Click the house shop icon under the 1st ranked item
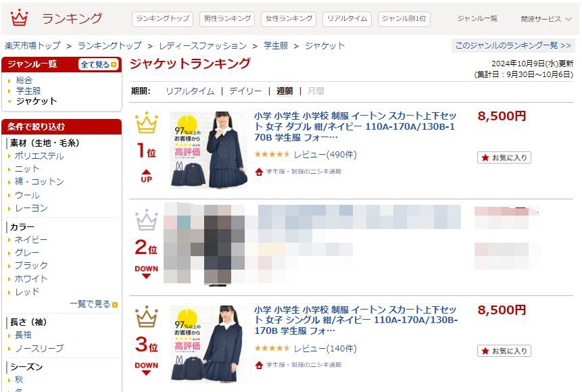Image resolution: width=582 pixels, height=392 pixels. coord(259,172)
